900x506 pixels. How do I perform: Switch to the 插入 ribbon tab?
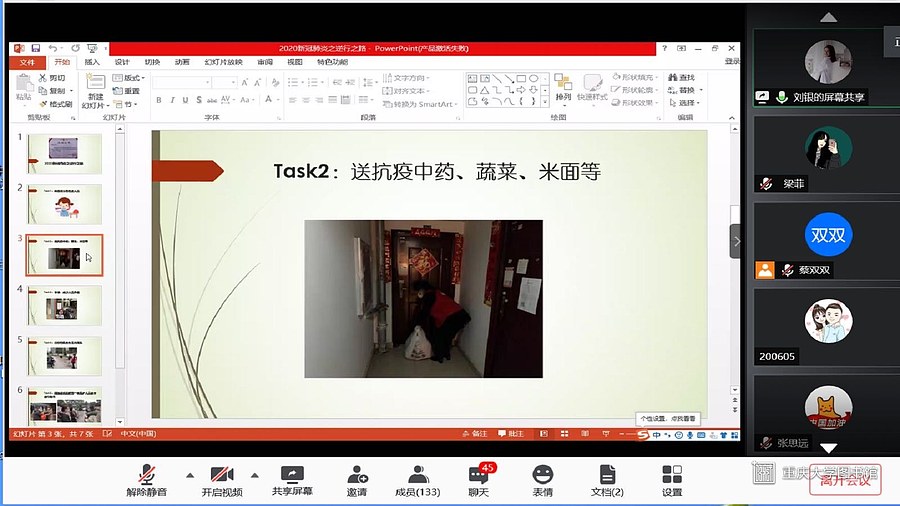[x=92, y=62]
